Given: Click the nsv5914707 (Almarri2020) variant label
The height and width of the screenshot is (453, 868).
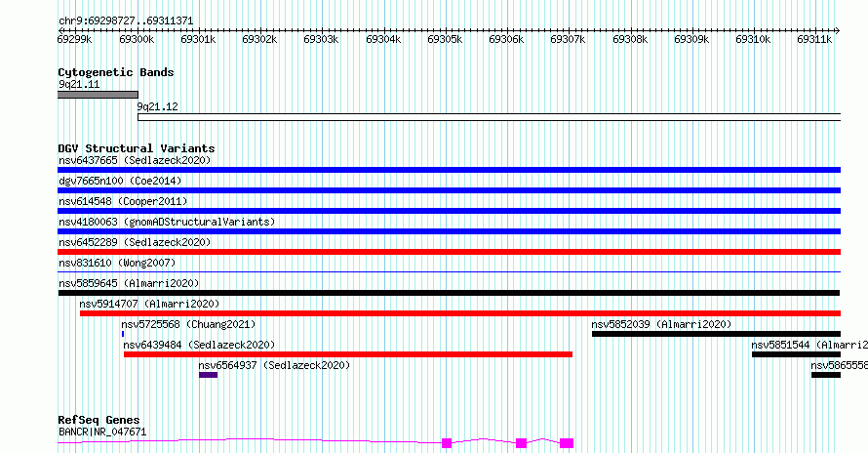Looking at the screenshot, I should (149, 304).
